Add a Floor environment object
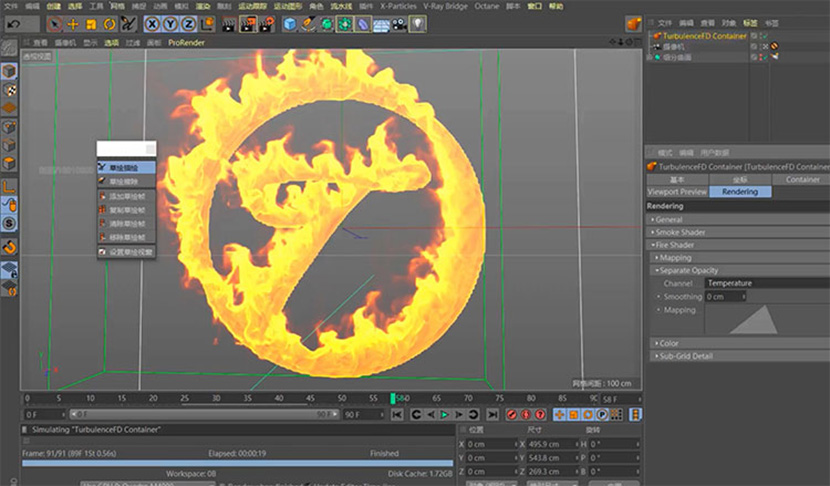The height and width of the screenshot is (486, 830). (x=381, y=24)
